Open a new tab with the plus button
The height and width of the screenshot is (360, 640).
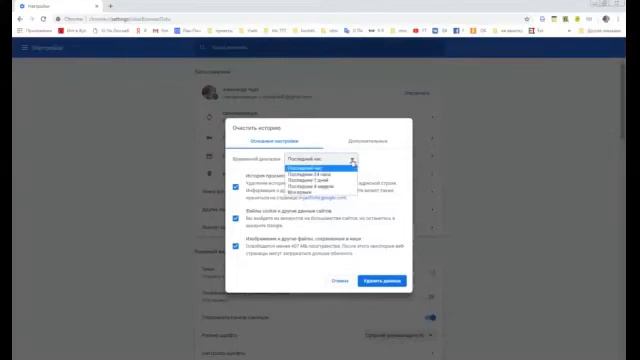111,6
